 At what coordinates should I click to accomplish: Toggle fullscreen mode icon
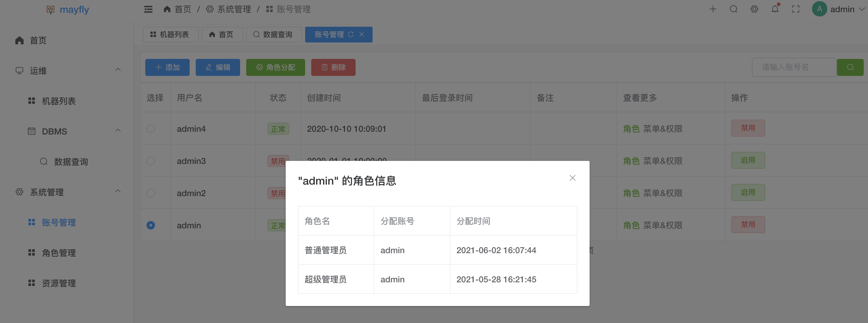pos(796,9)
